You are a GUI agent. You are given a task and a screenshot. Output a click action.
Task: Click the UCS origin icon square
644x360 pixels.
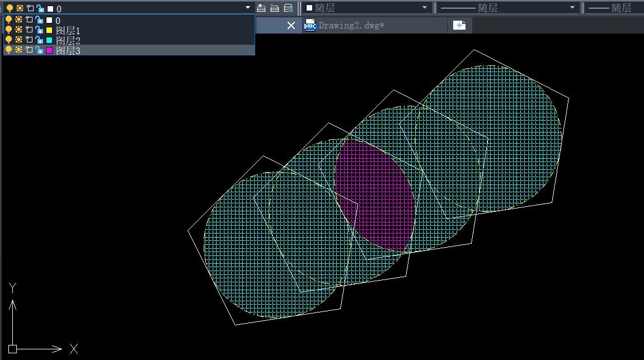pos(12,349)
